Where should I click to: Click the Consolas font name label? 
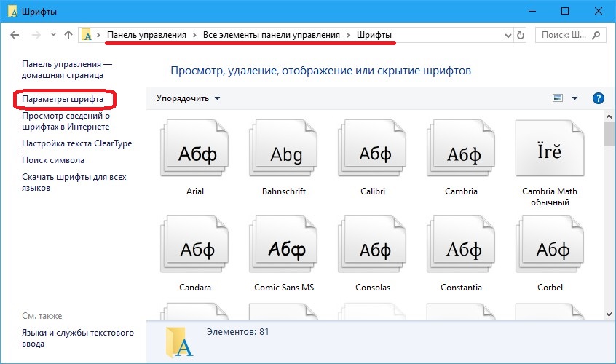(x=372, y=288)
